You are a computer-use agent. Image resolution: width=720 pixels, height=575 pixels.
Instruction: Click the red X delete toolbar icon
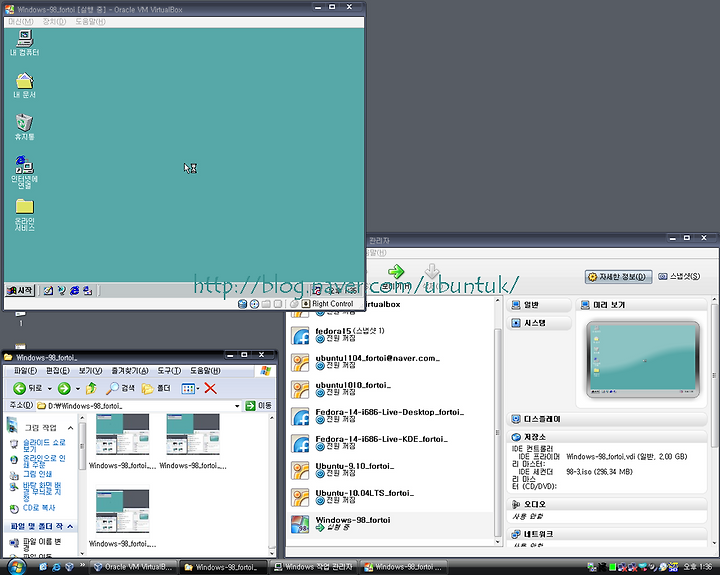point(210,389)
